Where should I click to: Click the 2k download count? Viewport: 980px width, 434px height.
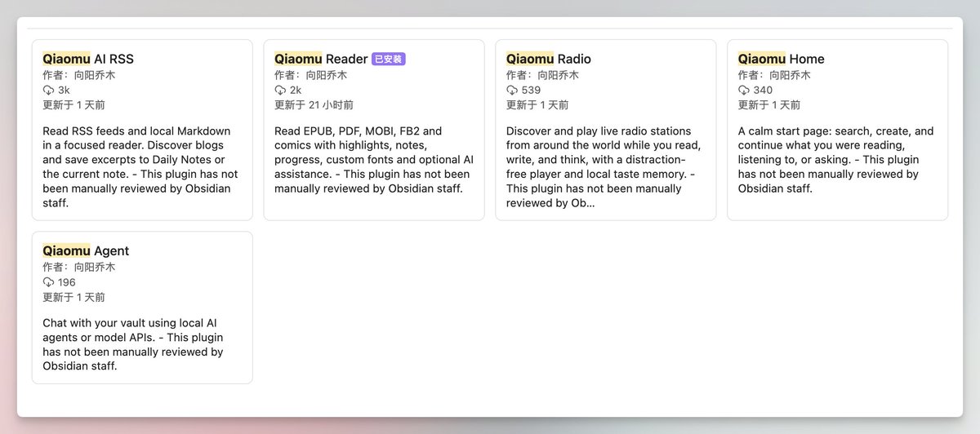296,90
